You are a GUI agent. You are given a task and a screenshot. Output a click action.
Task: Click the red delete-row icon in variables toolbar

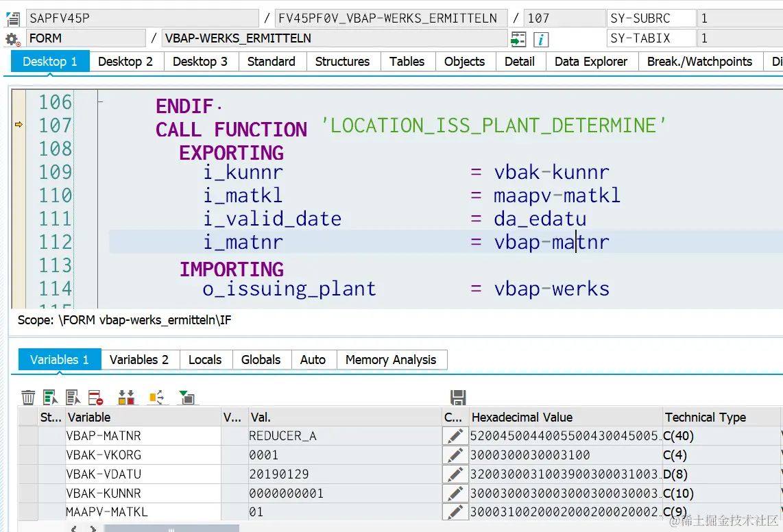[95, 398]
